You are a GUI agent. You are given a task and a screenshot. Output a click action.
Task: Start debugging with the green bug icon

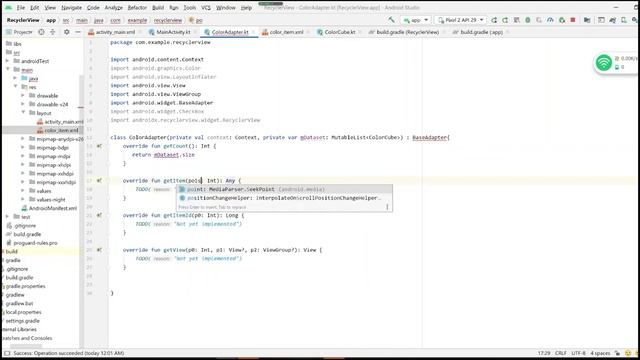pyautogui.click(x=528, y=20)
